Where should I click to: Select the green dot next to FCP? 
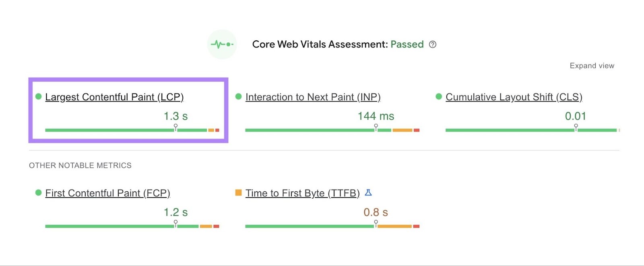point(38,192)
